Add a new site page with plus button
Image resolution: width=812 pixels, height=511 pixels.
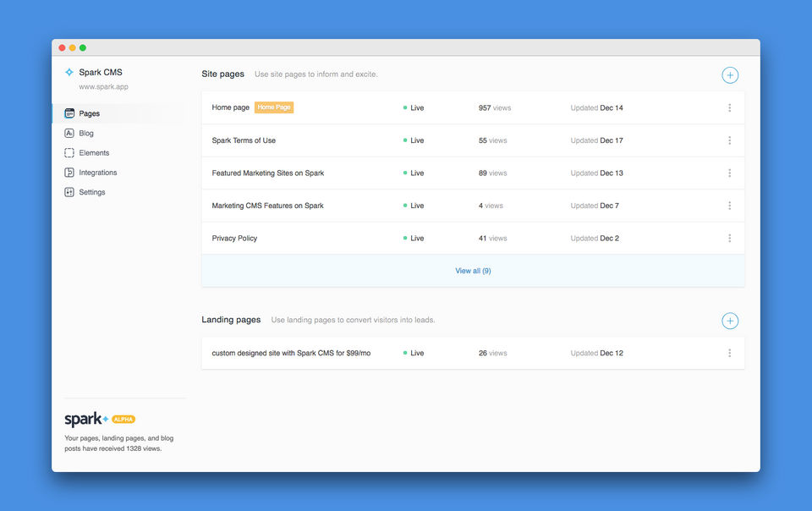coord(730,75)
